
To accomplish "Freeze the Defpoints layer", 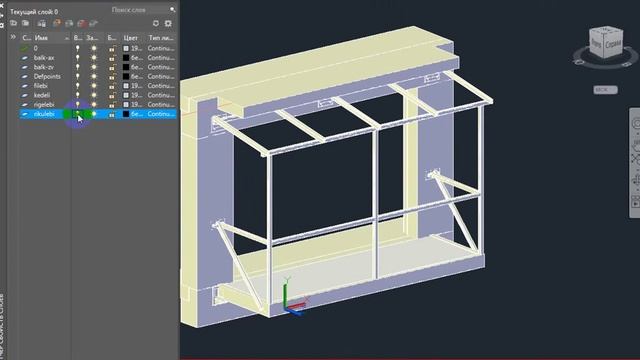I will click(94, 76).
